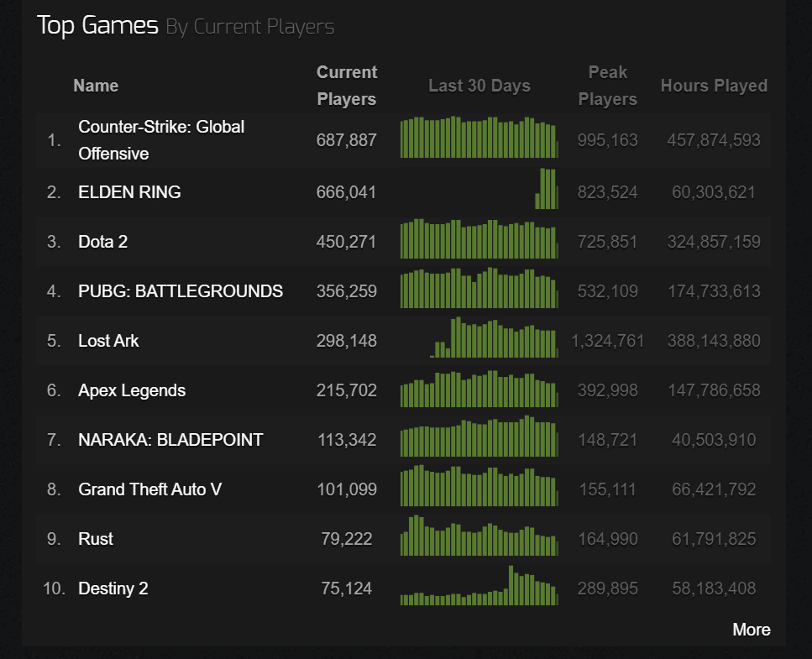Open the Rust game page
This screenshot has width=812, height=659.
(x=96, y=539)
